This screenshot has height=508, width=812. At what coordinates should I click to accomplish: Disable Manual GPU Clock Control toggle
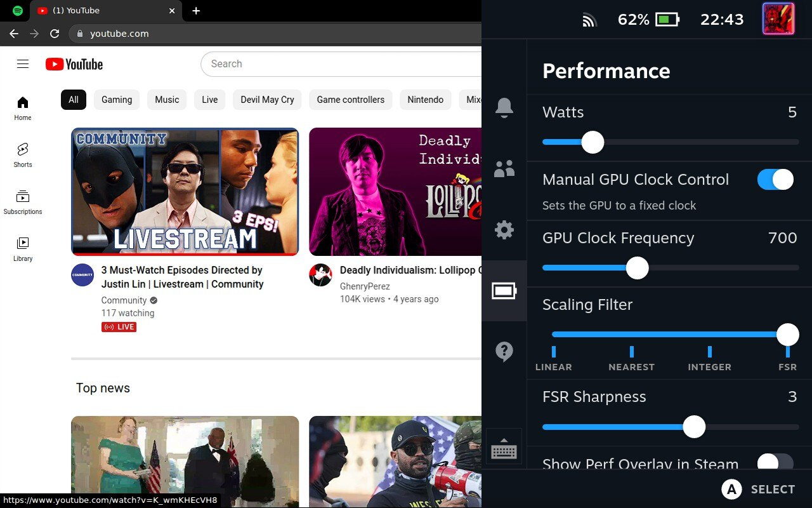pyautogui.click(x=775, y=180)
